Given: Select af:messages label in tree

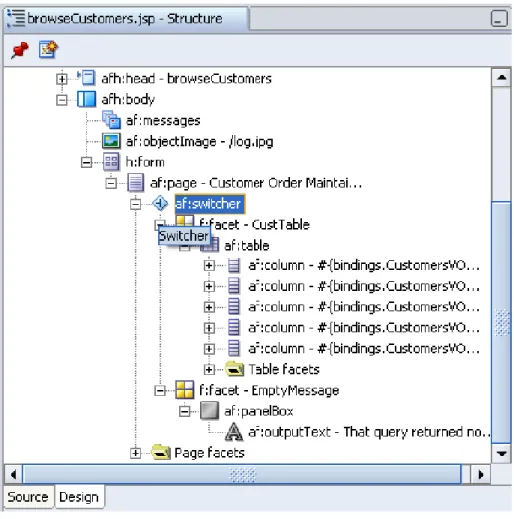Looking at the screenshot, I should (x=163, y=120).
